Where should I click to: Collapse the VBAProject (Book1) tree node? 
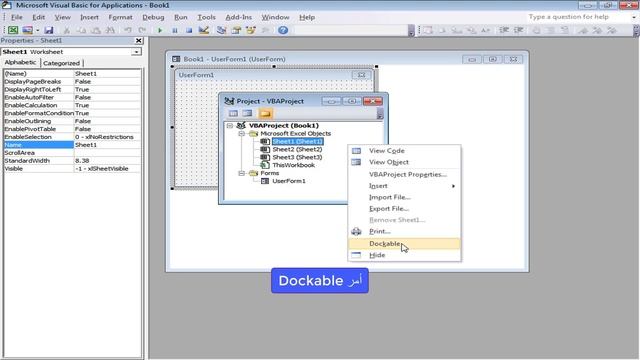230,126
